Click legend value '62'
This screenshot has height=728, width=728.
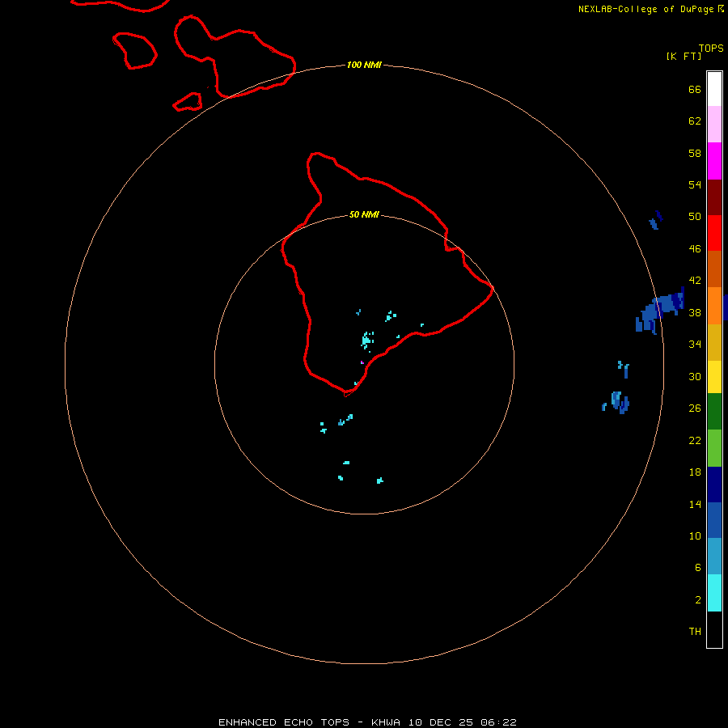pyautogui.click(x=695, y=121)
